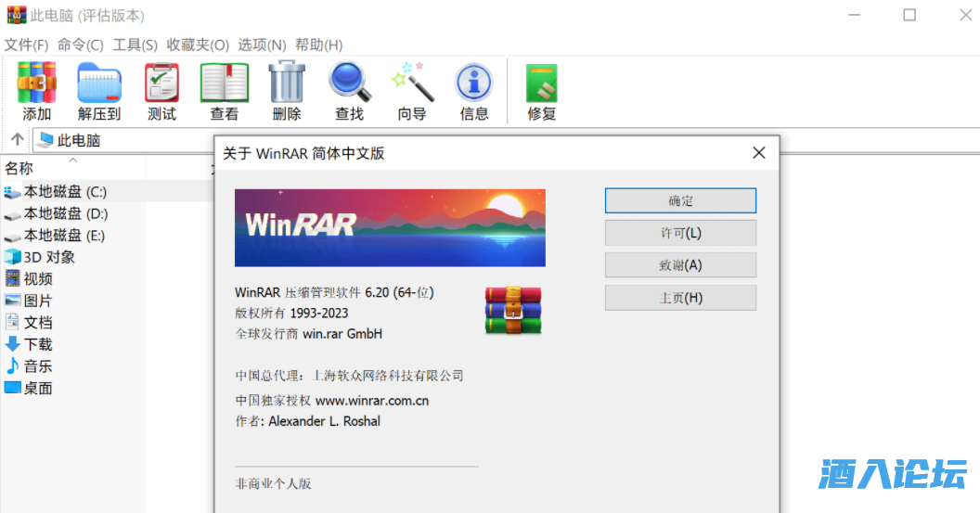Show archive 信息 (Info) icon
This screenshot has width=980, height=513.
click(473, 83)
